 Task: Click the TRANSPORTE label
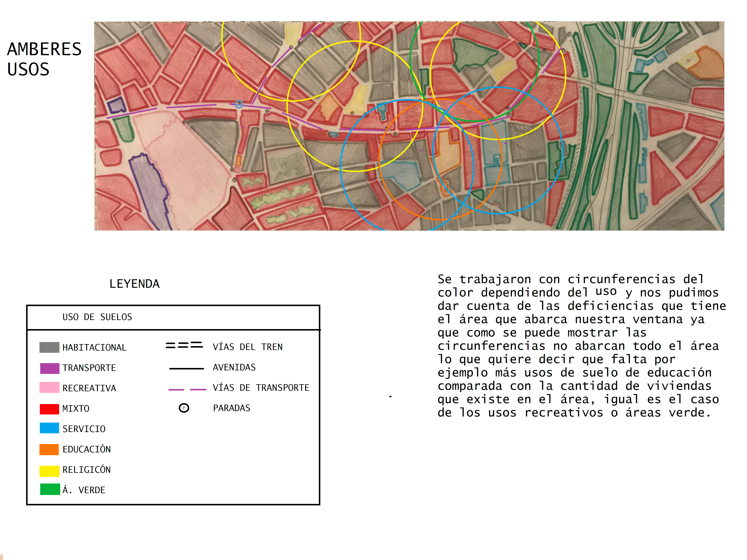89,368
